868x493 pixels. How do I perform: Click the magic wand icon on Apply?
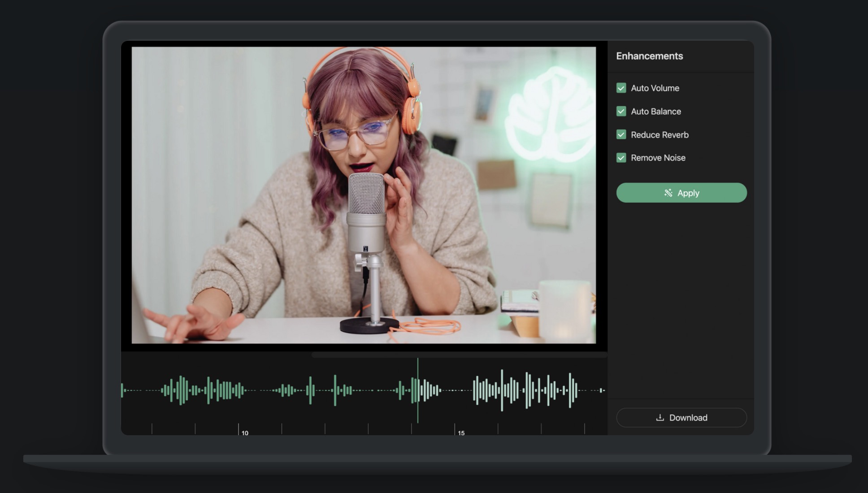668,193
